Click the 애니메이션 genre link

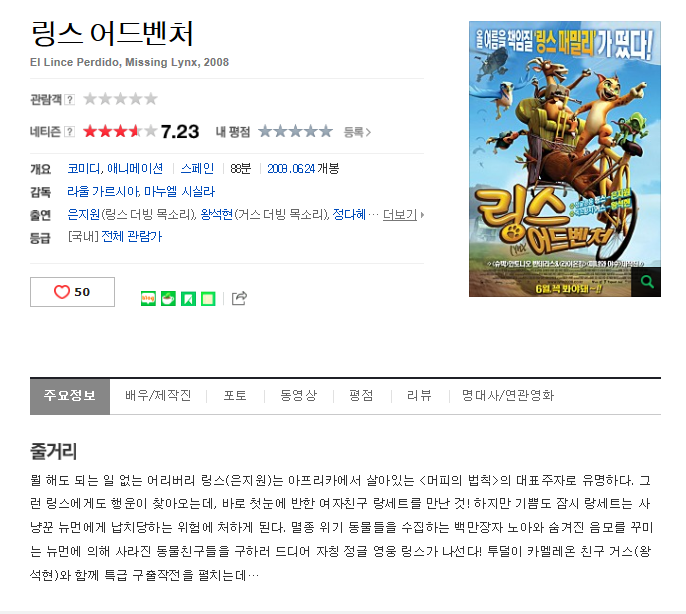(135, 168)
